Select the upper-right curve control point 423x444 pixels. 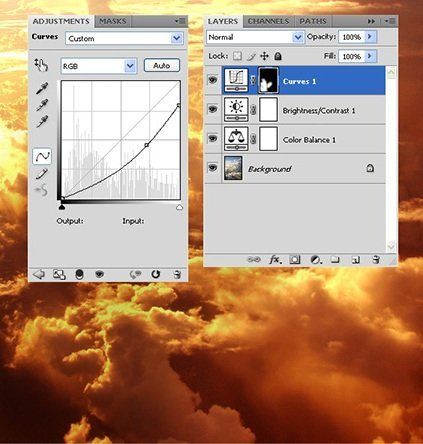(x=179, y=105)
